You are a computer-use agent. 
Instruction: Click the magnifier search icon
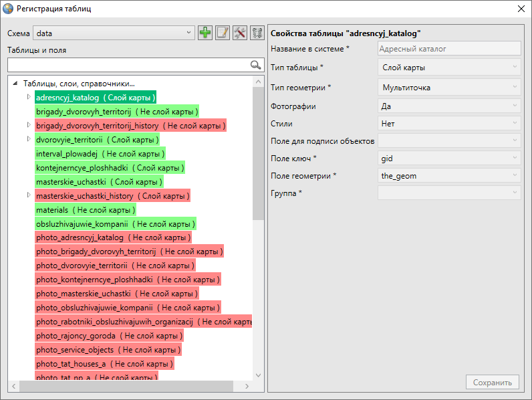[x=255, y=65]
